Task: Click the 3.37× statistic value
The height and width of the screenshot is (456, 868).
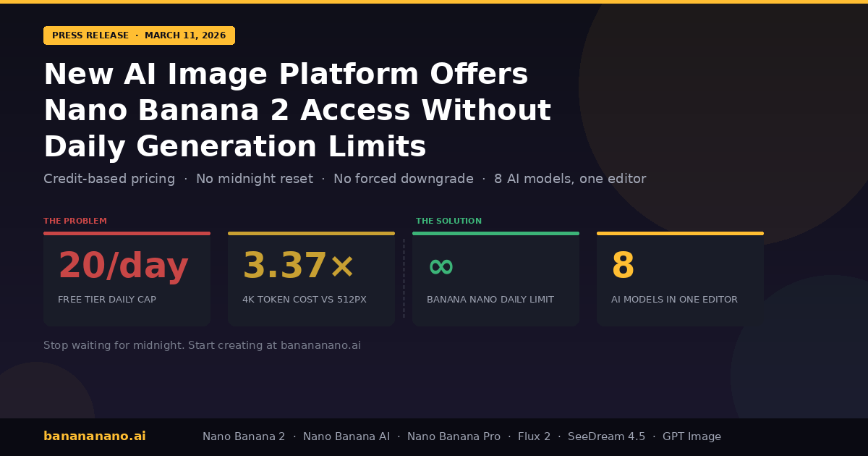Action: point(299,266)
